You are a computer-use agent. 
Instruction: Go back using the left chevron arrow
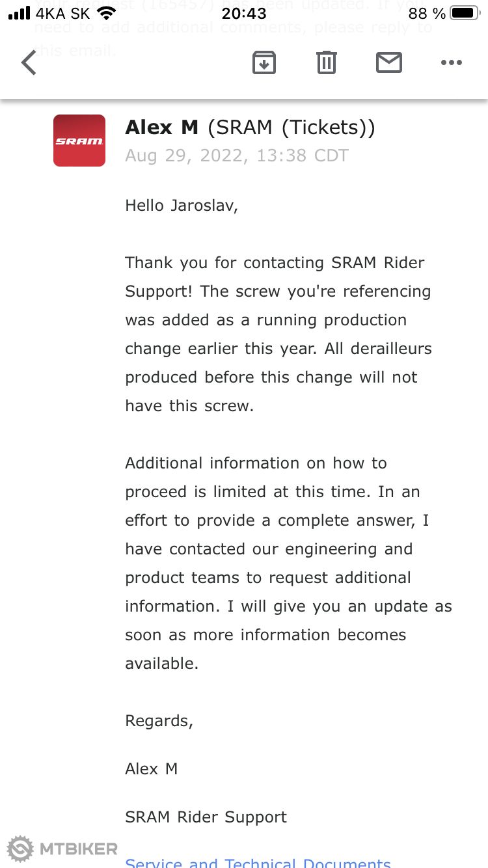tap(29, 63)
